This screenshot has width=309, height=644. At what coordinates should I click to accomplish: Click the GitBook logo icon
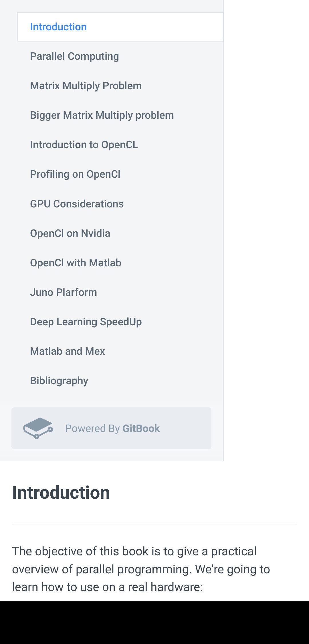37,428
